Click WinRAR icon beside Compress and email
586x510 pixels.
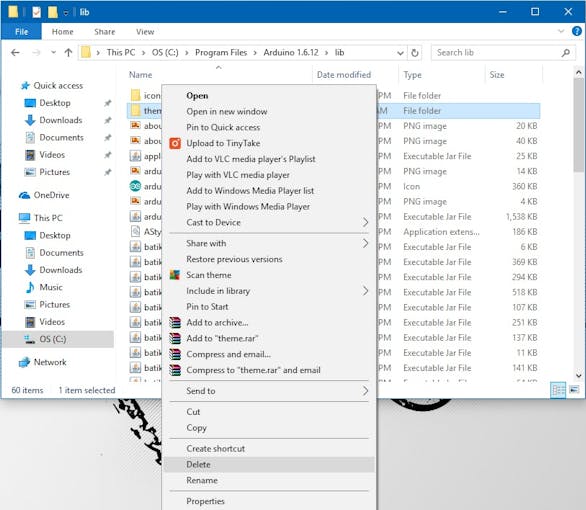(x=175, y=354)
